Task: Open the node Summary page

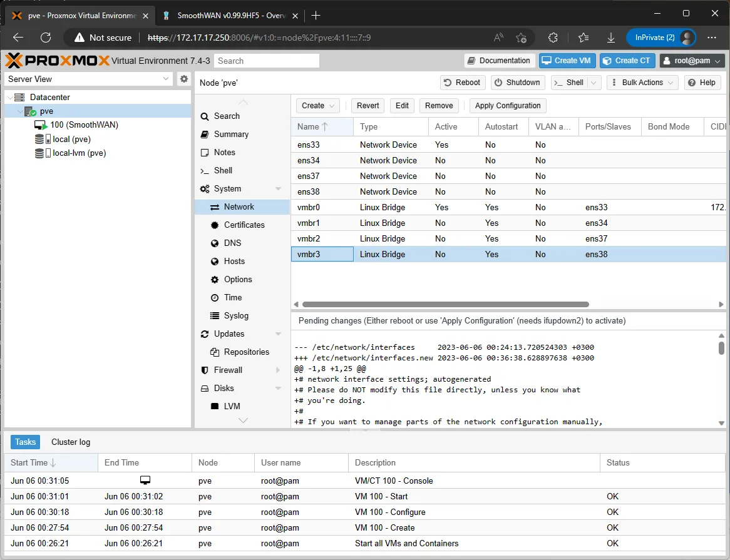Action: (231, 134)
